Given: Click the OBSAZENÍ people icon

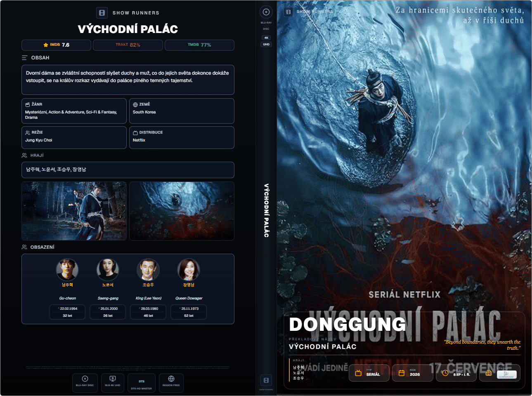Looking at the screenshot, I should point(24,247).
